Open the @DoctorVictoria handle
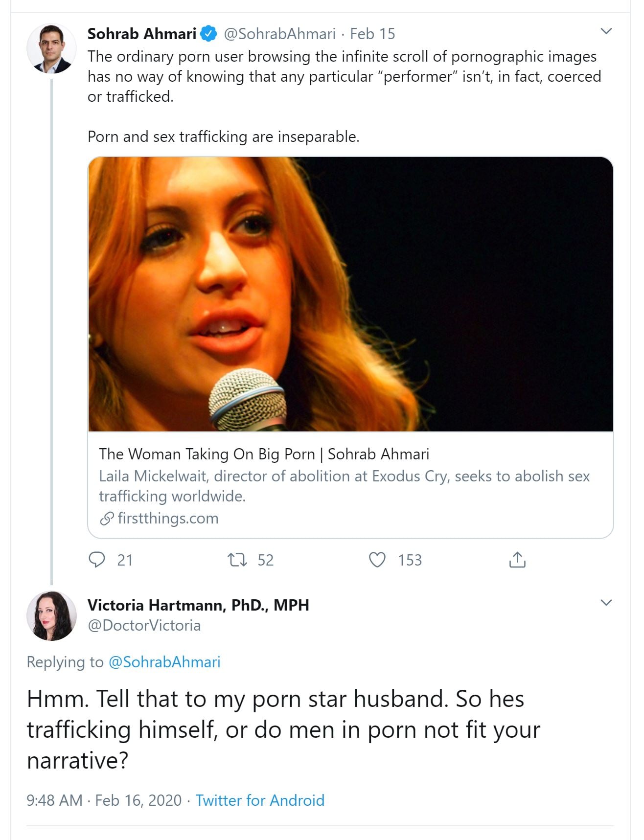Viewport: 644px width, 840px height. click(144, 625)
